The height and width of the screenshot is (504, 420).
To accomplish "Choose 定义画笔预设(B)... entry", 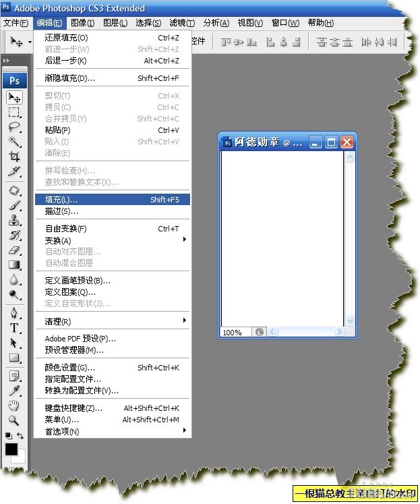I will (113, 281).
